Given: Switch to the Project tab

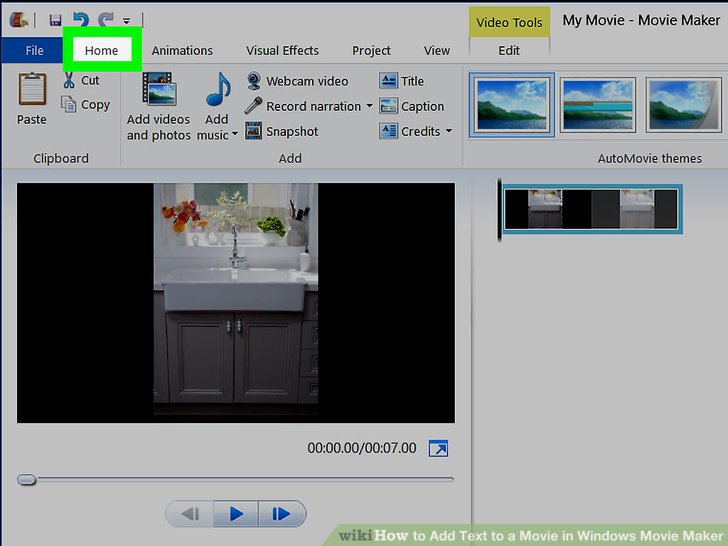Looking at the screenshot, I should point(371,50).
